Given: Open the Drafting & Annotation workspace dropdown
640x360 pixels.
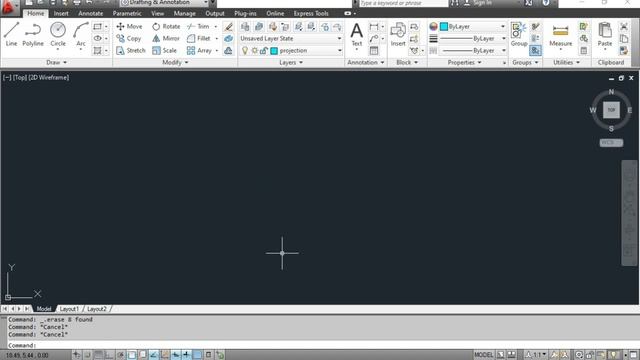Looking at the screenshot, I should pos(165,3).
